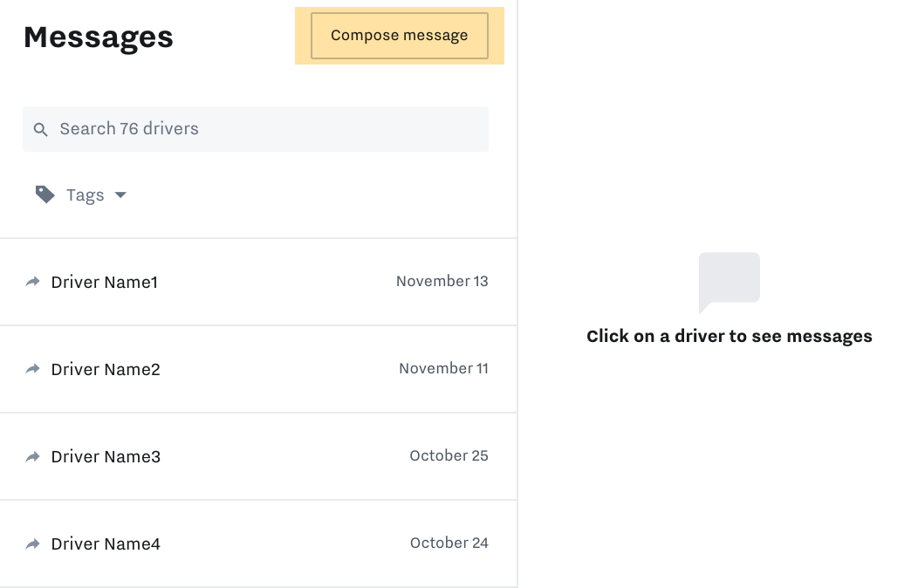Click the November 13 timestamp

(x=442, y=281)
